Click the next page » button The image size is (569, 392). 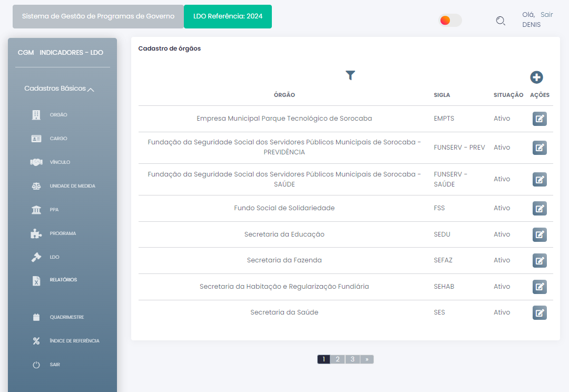coord(367,359)
